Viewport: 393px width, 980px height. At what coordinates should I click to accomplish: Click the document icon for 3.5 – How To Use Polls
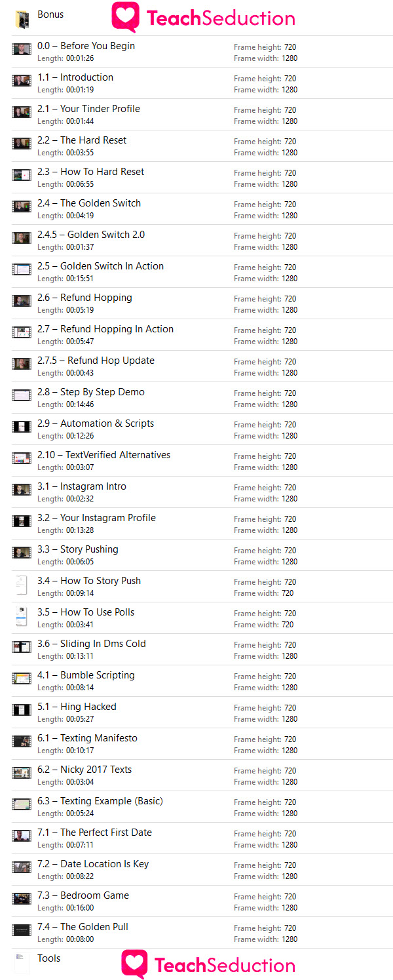[x=22, y=616]
